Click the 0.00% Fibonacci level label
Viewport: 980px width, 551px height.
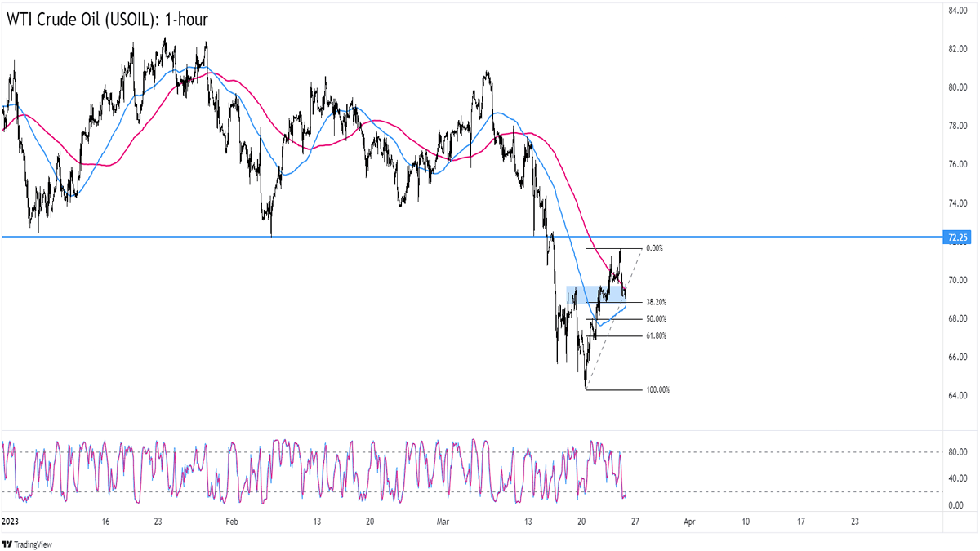655,248
